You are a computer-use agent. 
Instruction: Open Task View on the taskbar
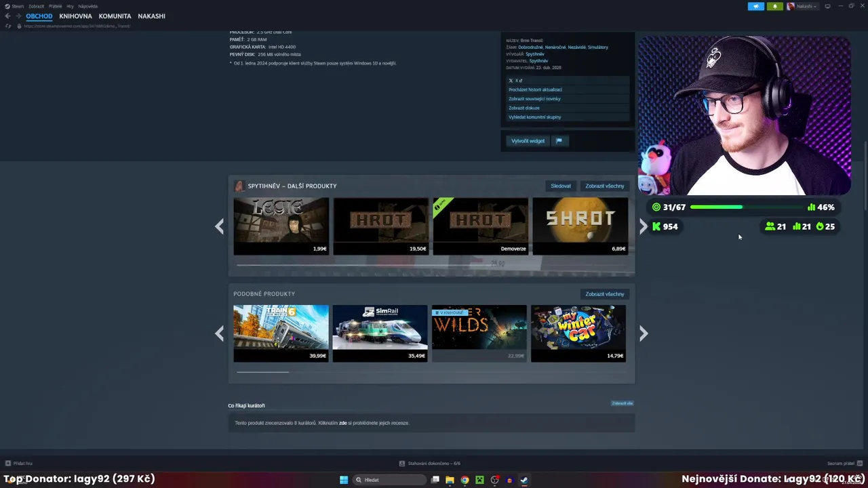point(435,480)
